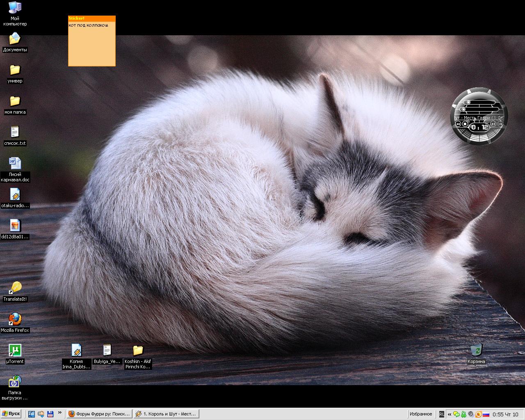The height and width of the screenshot is (420, 525).
Task: Click the lower slider knob in player widget
Action: [x=463, y=109]
